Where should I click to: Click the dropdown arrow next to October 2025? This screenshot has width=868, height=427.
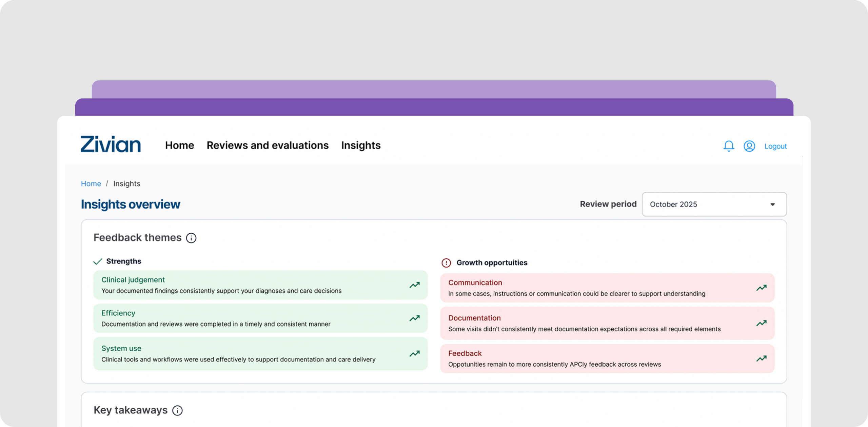[x=773, y=205]
